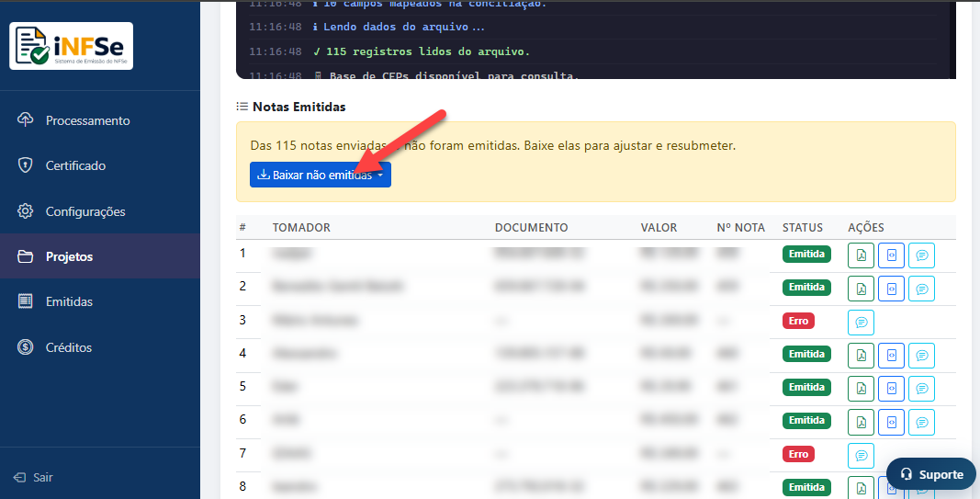Click the iNFSe logo
980x499 pixels.
point(71,46)
